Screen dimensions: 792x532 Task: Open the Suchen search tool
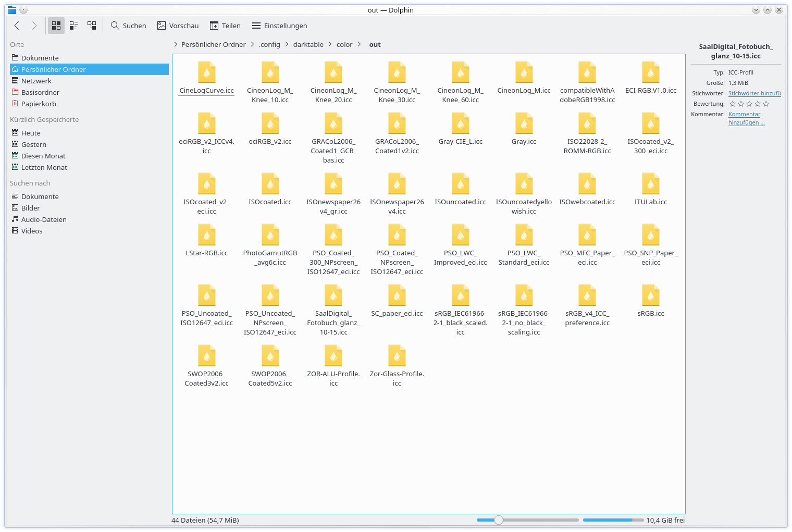128,26
